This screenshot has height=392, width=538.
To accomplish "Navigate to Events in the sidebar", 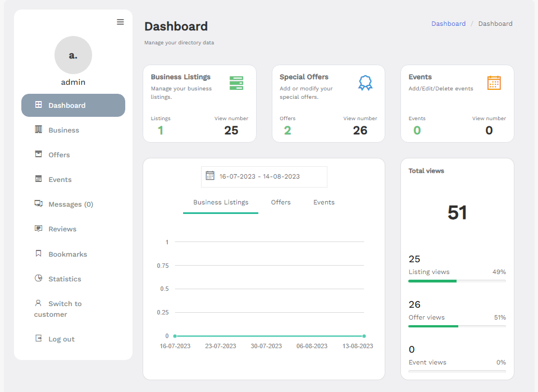I will [60, 180].
